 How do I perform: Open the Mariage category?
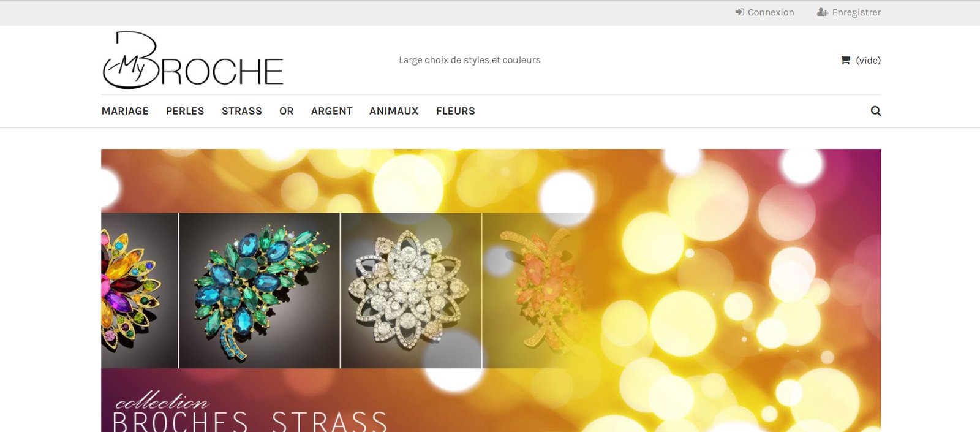point(125,111)
